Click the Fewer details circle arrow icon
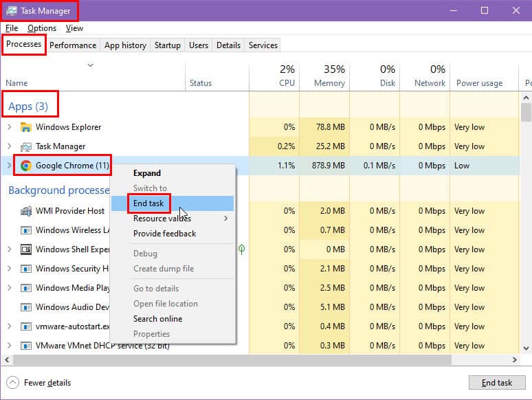Viewport: 532px width, 400px height. (x=12, y=383)
